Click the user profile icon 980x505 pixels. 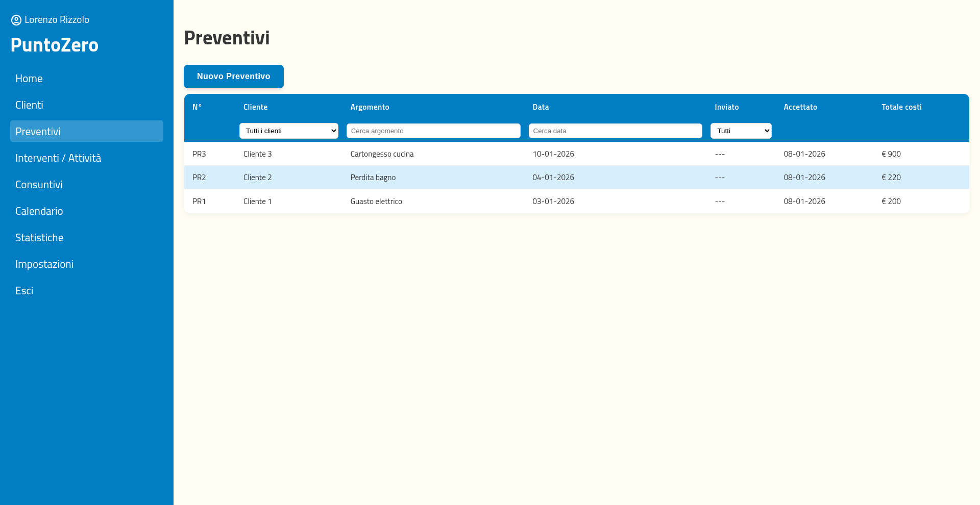(16, 20)
